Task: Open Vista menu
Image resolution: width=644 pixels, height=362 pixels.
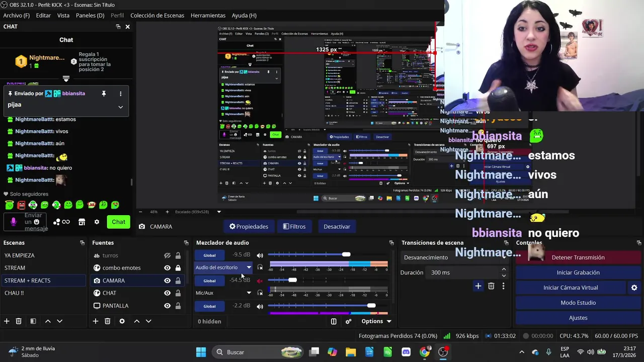Action: pyautogui.click(x=63, y=16)
